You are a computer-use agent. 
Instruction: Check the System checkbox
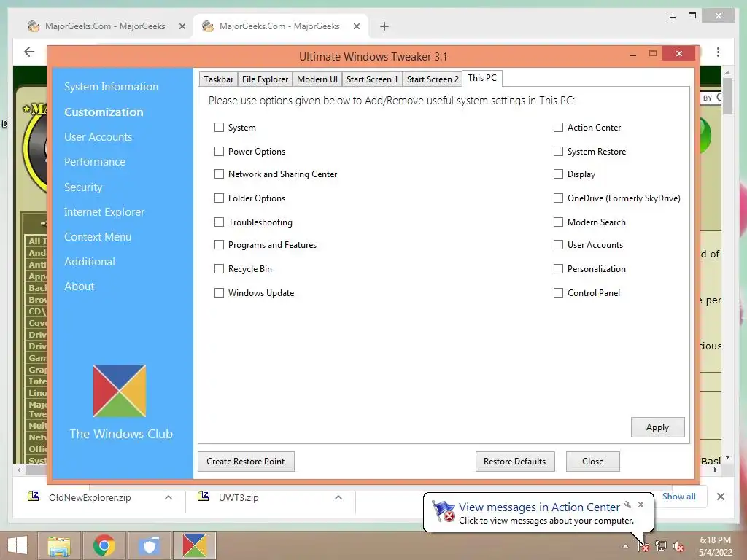pos(219,127)
